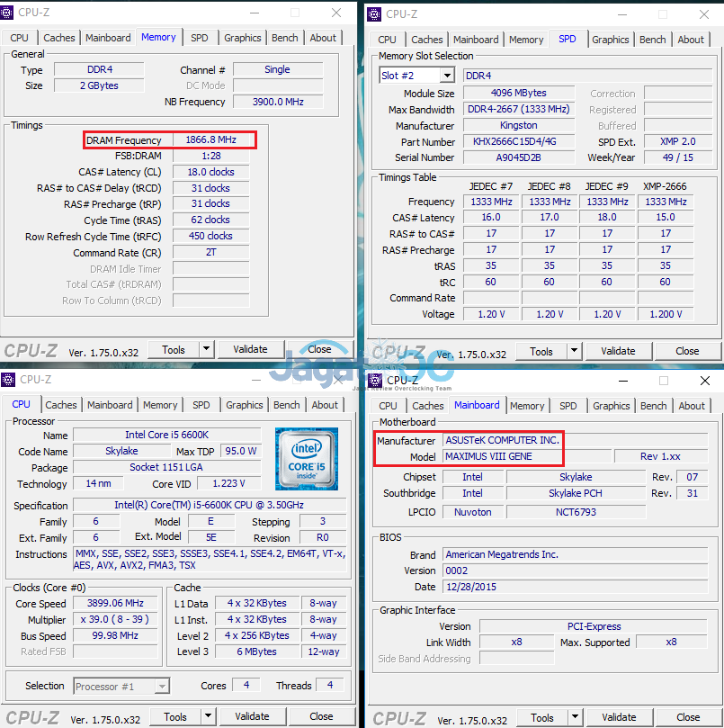Switch to Caches tab in Memory window
The width and height of the screenshot is (724, 728).
pyautogui.click(x=59, y=38)
